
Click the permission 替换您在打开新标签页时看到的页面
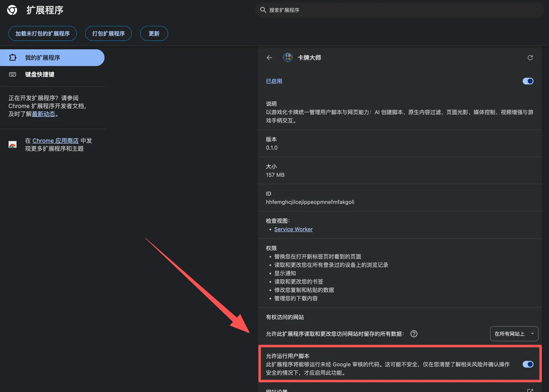pyautogui.click(x=318, y=257)
